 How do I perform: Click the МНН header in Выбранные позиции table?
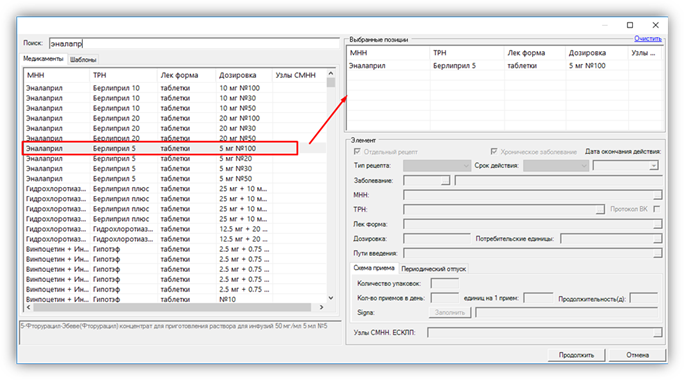[388, 53]
